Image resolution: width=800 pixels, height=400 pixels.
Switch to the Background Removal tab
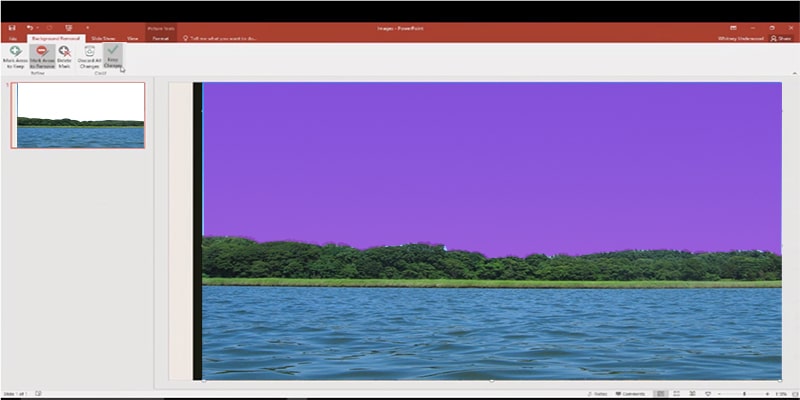(x=56, y=38)
